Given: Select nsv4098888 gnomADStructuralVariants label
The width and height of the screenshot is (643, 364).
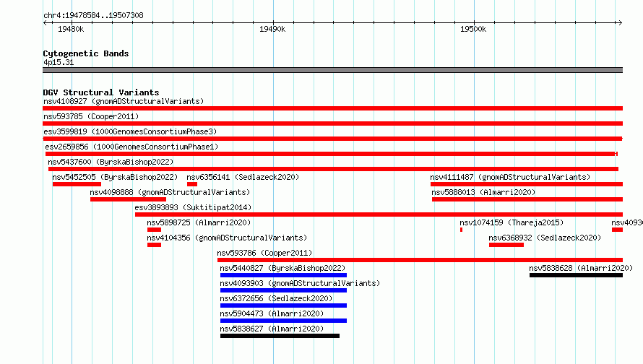Looking at the screenshot, I should [170, 192].
